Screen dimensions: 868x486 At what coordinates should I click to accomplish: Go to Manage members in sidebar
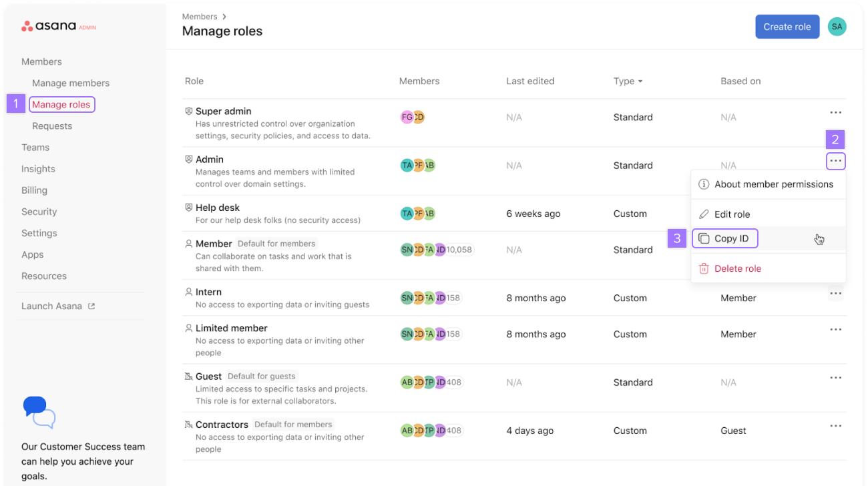click(71, 83)
